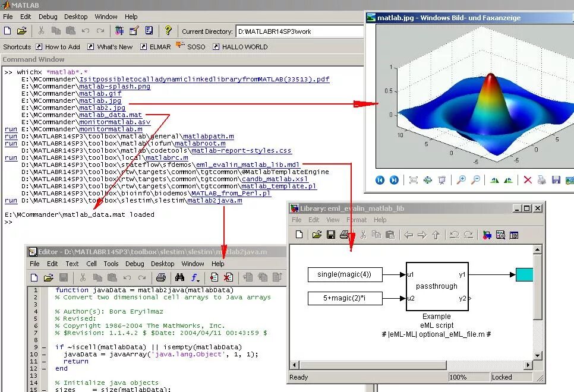Open File menu in MATLAB main window
The width and height of the screenshot is (574, 392).
[x=8, y=17]
